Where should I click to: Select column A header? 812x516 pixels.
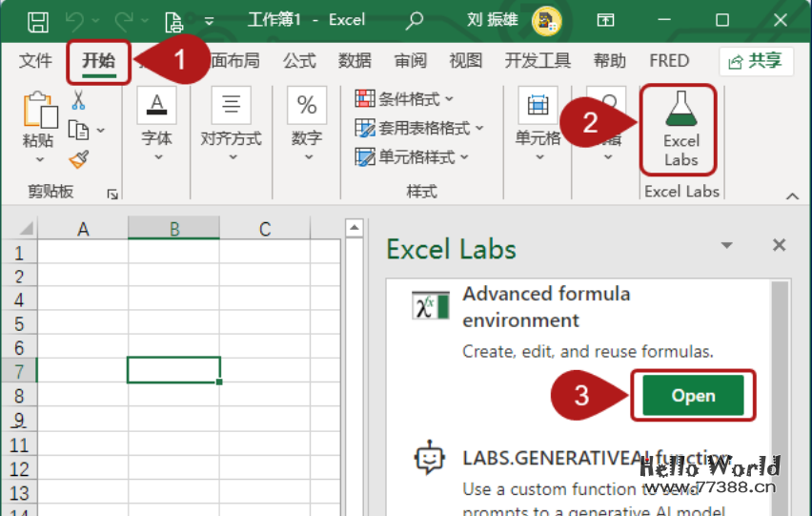(83, 229)
